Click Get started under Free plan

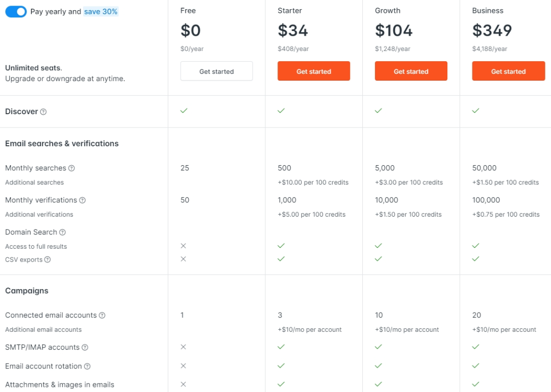pyautogui.click(x=216, y=71)
